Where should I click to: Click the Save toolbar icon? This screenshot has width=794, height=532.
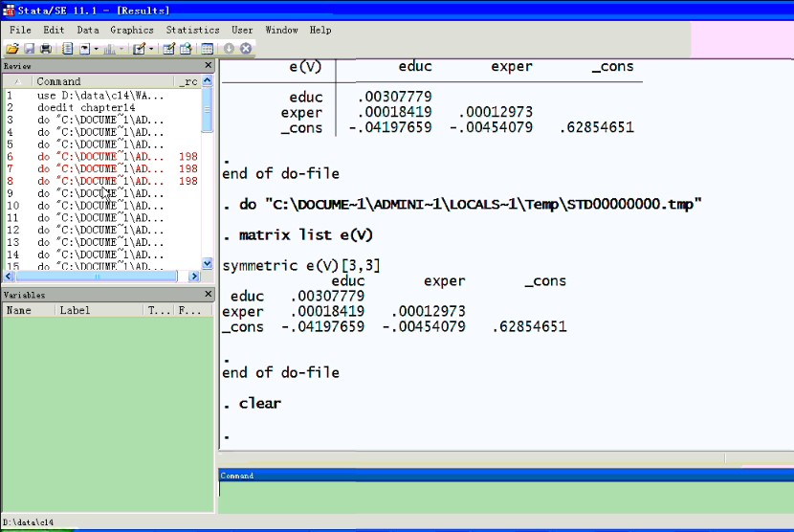[x=30, y=49]
